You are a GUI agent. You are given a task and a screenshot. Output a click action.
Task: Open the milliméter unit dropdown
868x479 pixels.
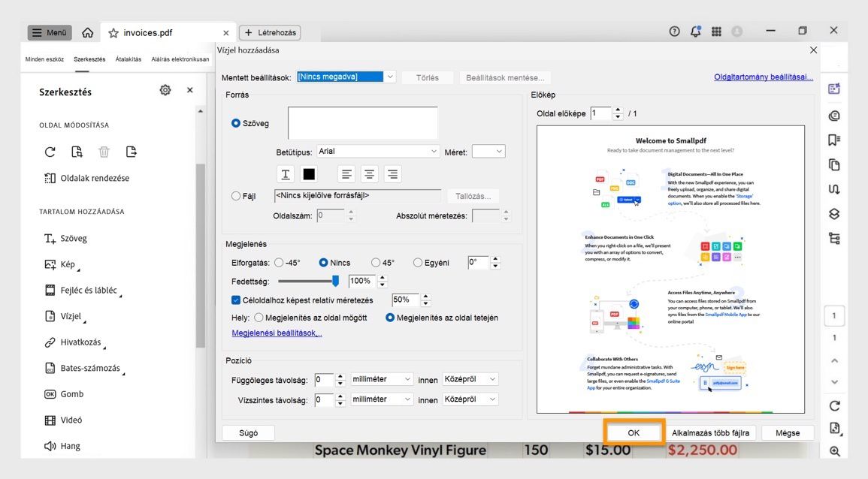381,379
